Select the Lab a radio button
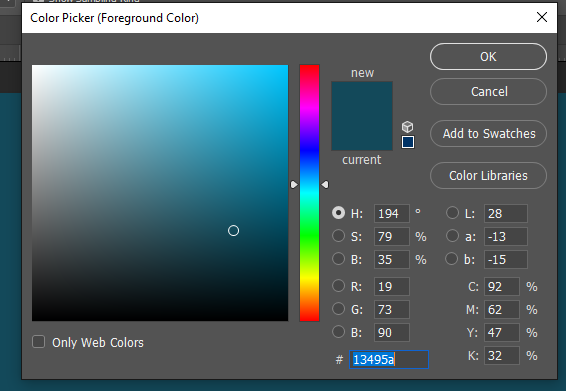This screenshot has height=391, width=566. (452, 236)
